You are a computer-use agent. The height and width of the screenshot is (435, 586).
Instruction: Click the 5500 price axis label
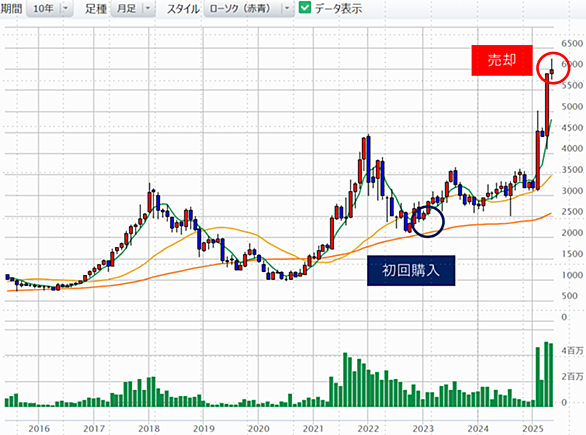[x=572, y=85]
